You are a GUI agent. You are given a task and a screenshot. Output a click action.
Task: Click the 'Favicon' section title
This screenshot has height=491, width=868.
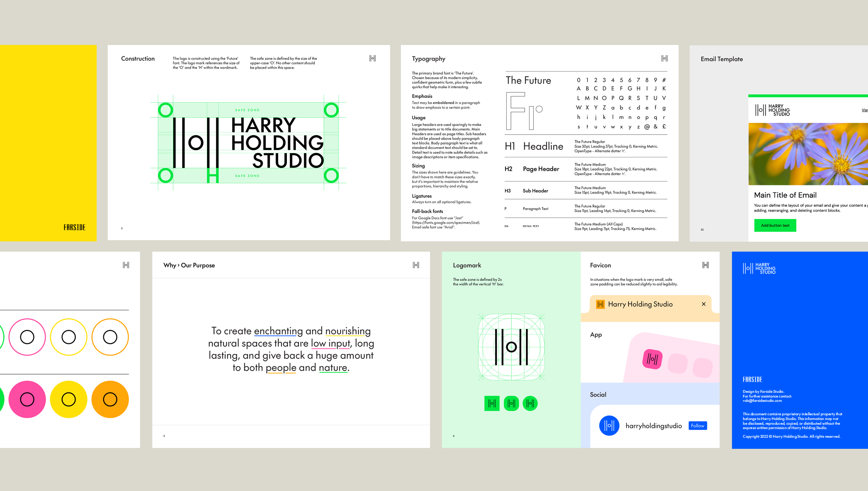click(600, 265)
